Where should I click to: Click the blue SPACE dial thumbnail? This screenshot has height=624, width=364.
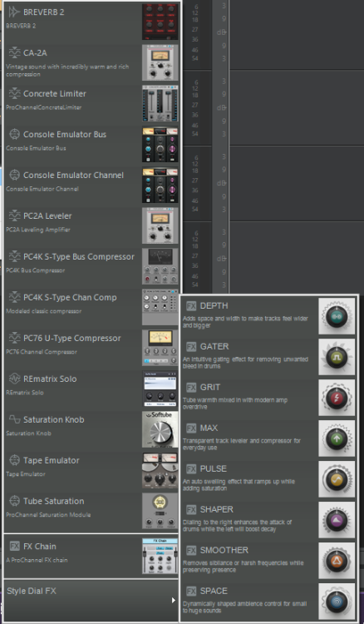tap(337, 602)
